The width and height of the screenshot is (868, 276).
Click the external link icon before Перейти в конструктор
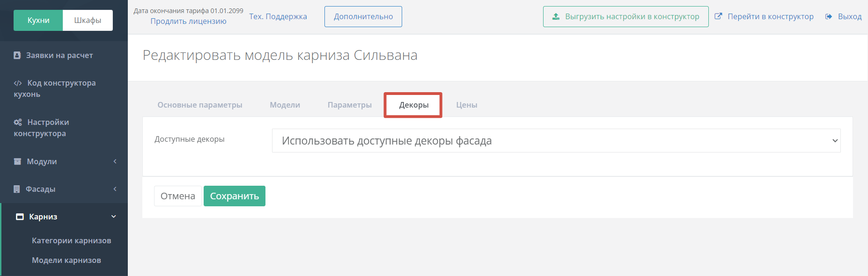[718, 16]
